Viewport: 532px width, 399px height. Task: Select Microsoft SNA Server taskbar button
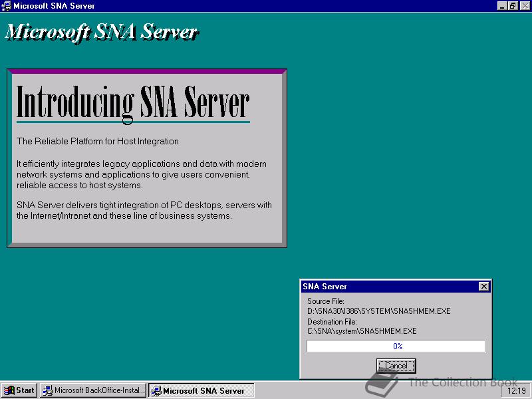(201, 390)
